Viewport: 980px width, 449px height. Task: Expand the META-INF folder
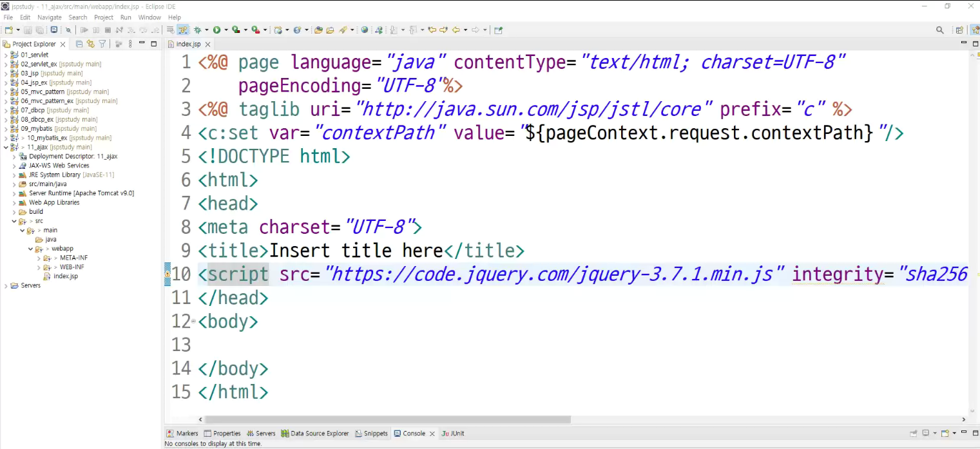[x=39, y=258]
